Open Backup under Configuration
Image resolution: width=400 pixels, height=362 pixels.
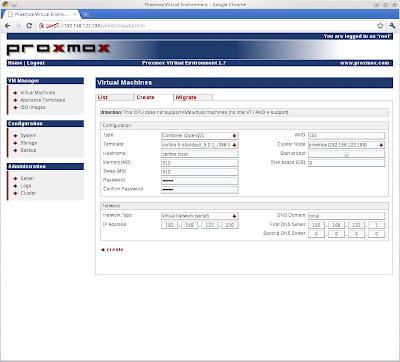pos(28,150)
